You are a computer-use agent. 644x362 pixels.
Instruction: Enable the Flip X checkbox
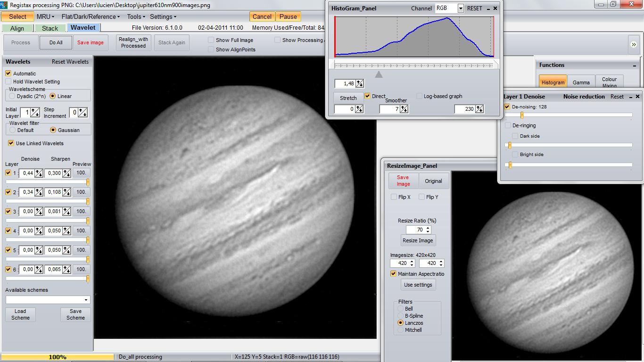coord(394,197)
